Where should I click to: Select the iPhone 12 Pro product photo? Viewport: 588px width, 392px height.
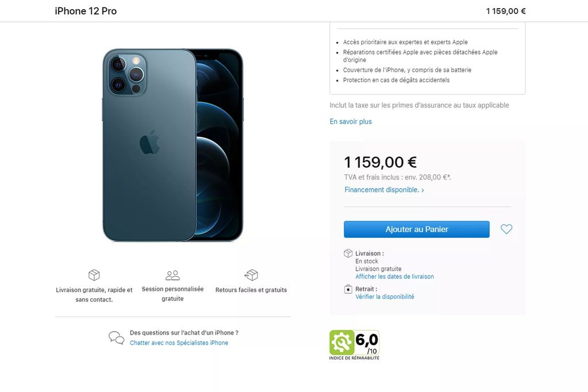click(x=172, y=145)
